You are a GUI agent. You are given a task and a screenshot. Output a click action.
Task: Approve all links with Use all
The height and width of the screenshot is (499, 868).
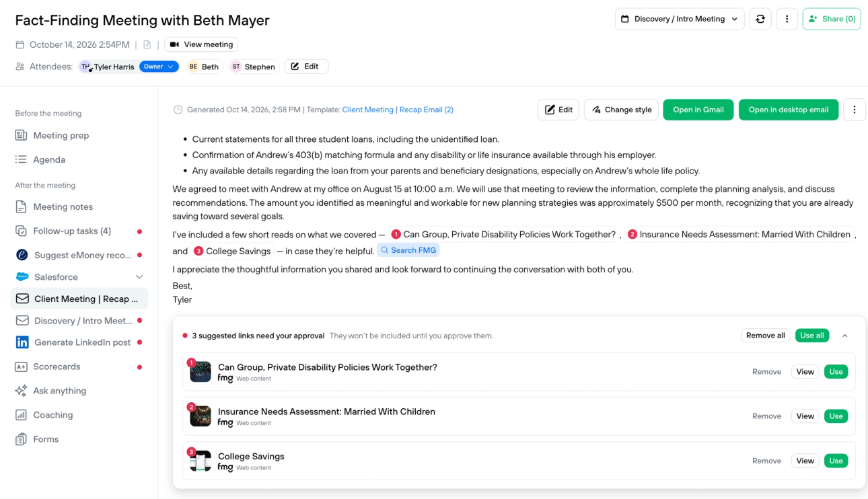812,336
